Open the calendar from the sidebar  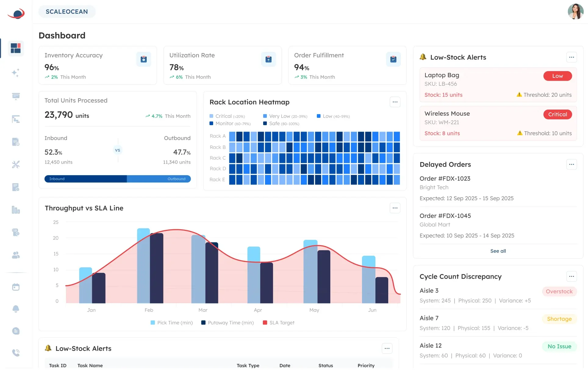click(x=16, y=287)
